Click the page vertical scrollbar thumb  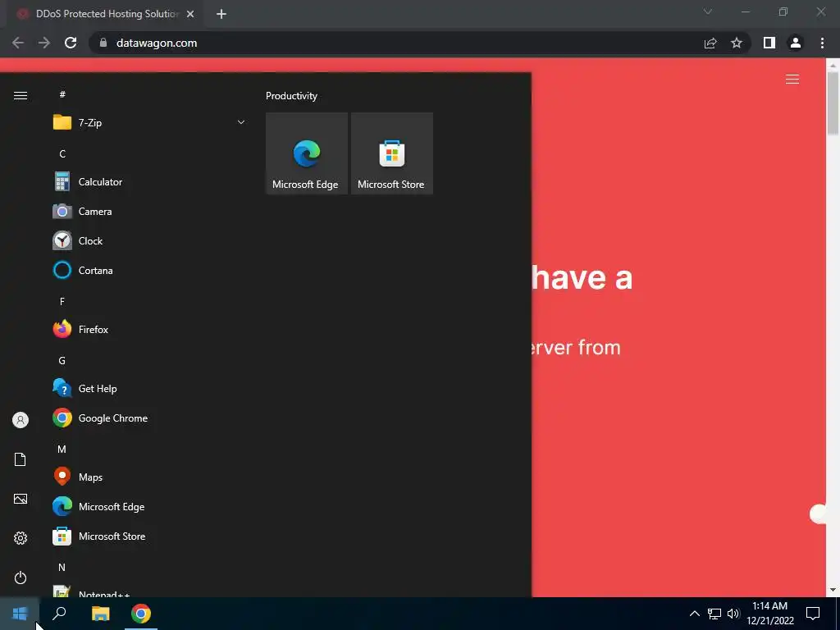[x=833, y=103]
